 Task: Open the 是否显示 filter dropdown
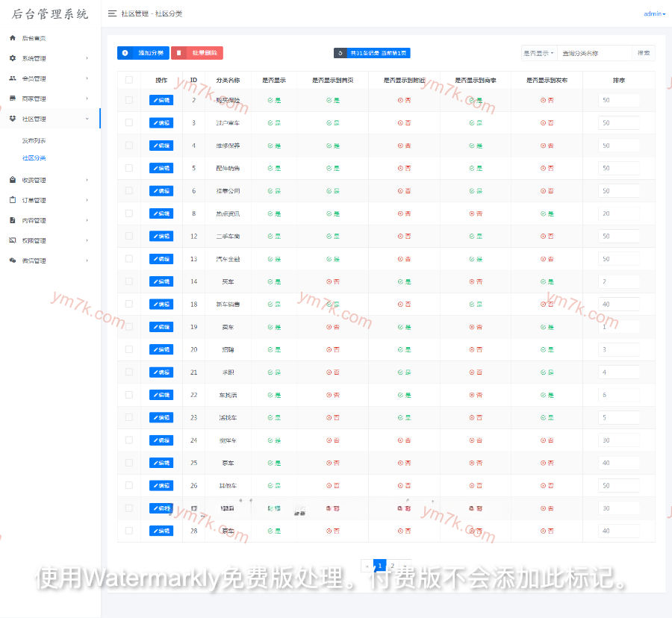[x=539, y=53]
